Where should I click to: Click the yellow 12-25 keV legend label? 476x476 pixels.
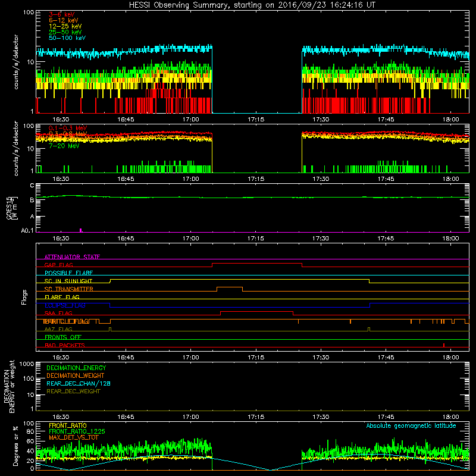coord(65,26)
